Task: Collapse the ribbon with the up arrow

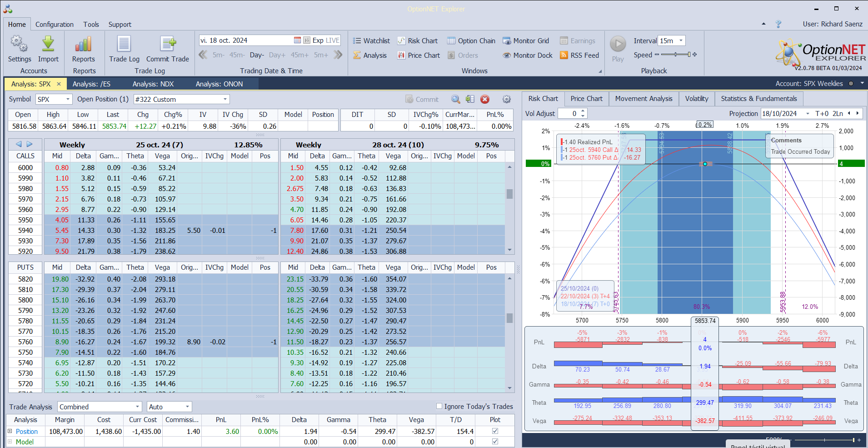Action: click(x=763, y=24)
